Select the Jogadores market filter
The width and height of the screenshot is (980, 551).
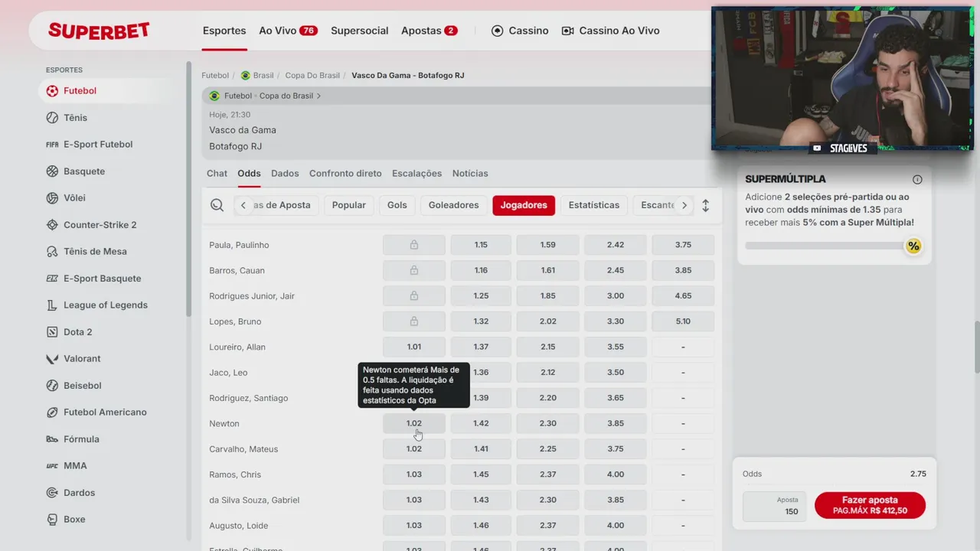(x=524, y=205)
